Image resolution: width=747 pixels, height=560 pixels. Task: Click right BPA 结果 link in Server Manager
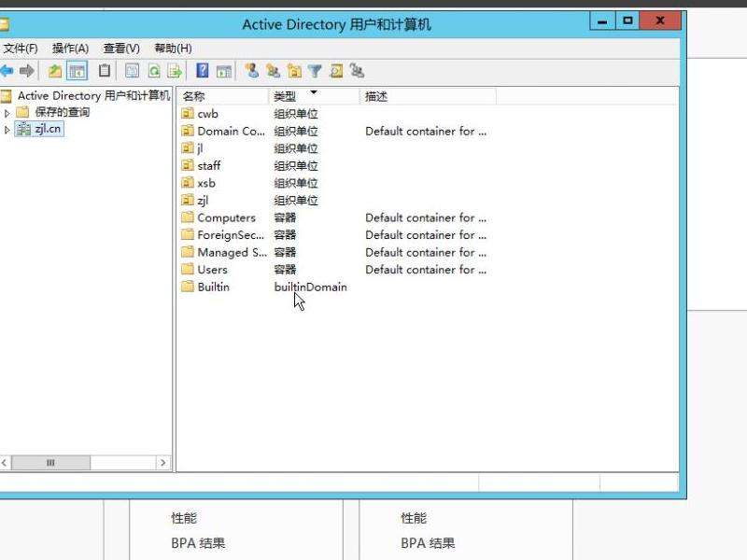coord(428,543)
